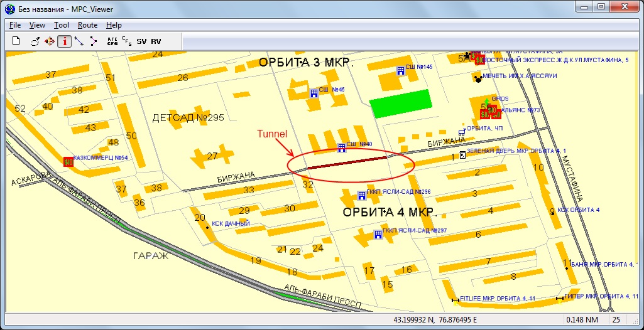Image resolution: width=644 pixels, height=330 pixels.
Task: Select the route polyline tool
Action: pyautogui.click(x=94, y=41)
